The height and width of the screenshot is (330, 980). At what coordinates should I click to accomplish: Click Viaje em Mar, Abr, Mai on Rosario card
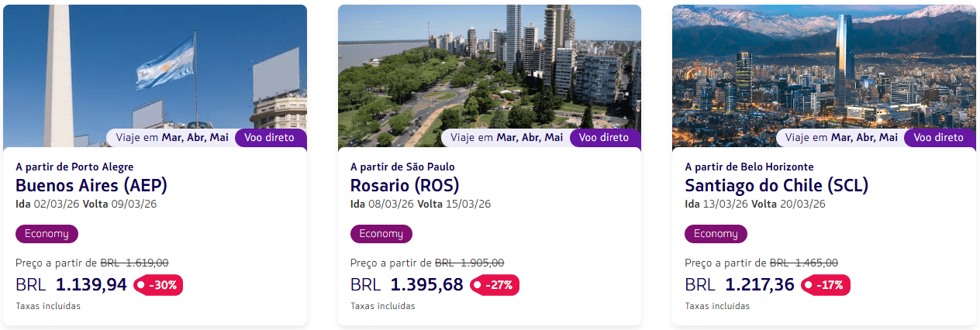506,138
